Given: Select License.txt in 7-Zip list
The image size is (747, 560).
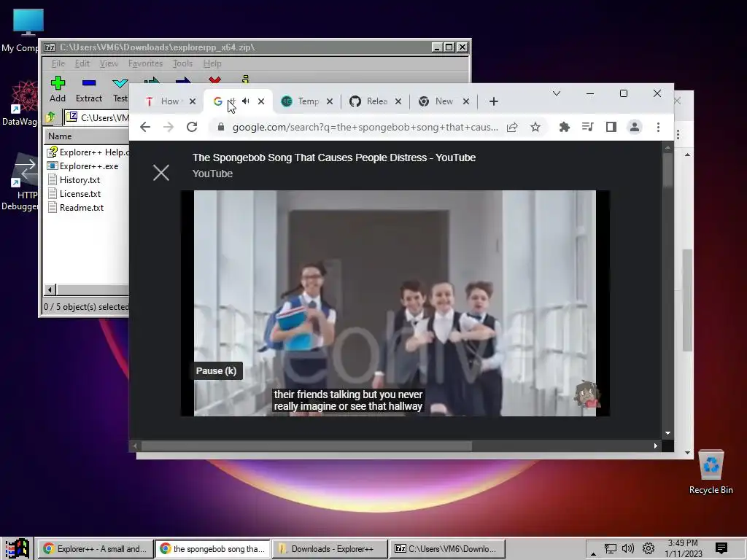Looking at the screenshot, I should (74, 194).
